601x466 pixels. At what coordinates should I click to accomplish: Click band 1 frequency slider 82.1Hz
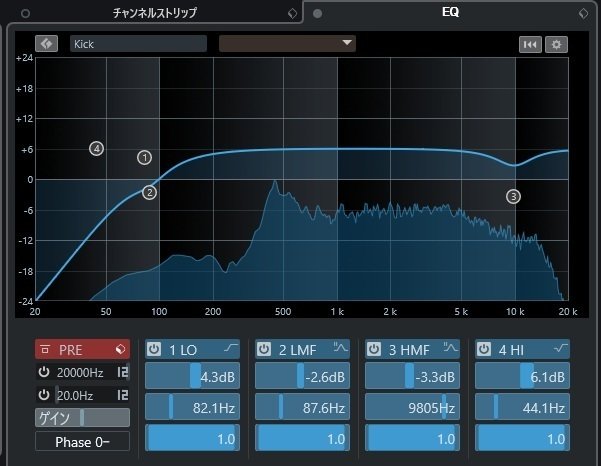click(x=192, y=407)
